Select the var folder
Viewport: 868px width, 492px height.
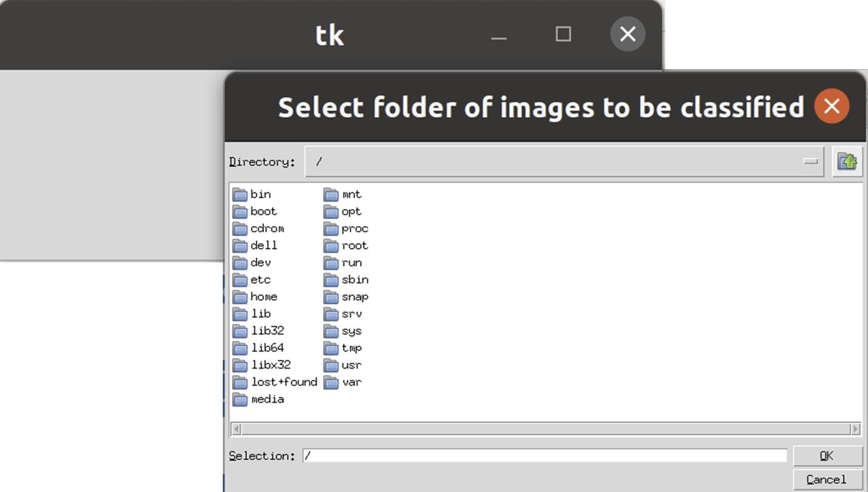351,382
